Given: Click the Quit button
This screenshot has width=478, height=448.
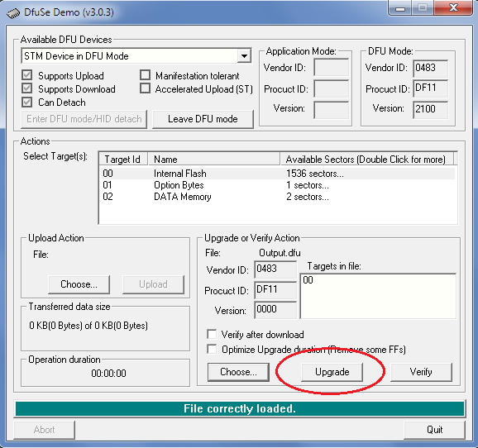Looking at the screenshot, I should 434,430.
